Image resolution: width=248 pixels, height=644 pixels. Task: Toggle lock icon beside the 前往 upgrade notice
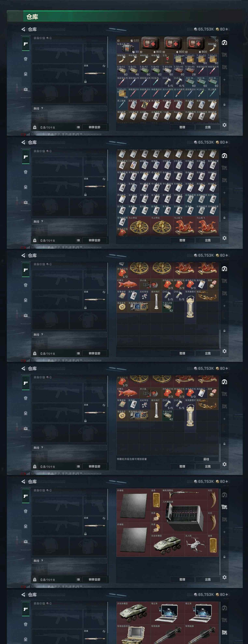pos(224,444)
